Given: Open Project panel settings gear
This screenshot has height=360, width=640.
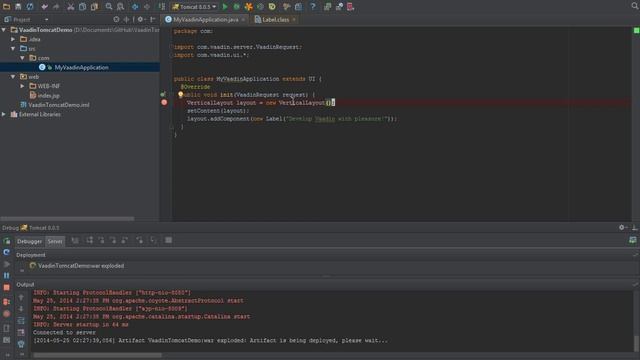Looking at the screenshot, I should (x=141, y=19).
